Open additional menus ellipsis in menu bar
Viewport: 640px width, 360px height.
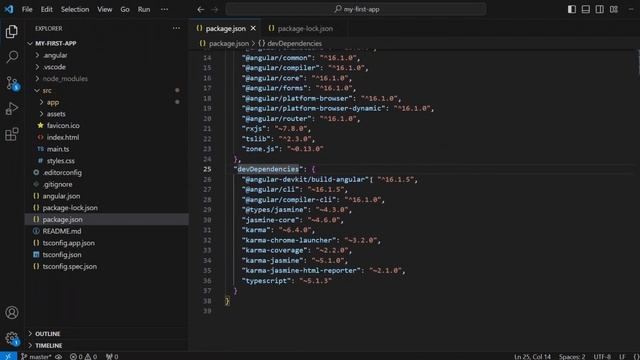pyautogui.click(x=164, y=9)
